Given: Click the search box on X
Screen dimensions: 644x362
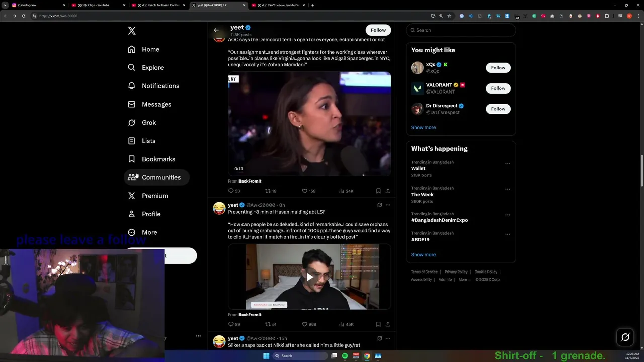Looking at the screenshot, I should click(x=461, y=30).
